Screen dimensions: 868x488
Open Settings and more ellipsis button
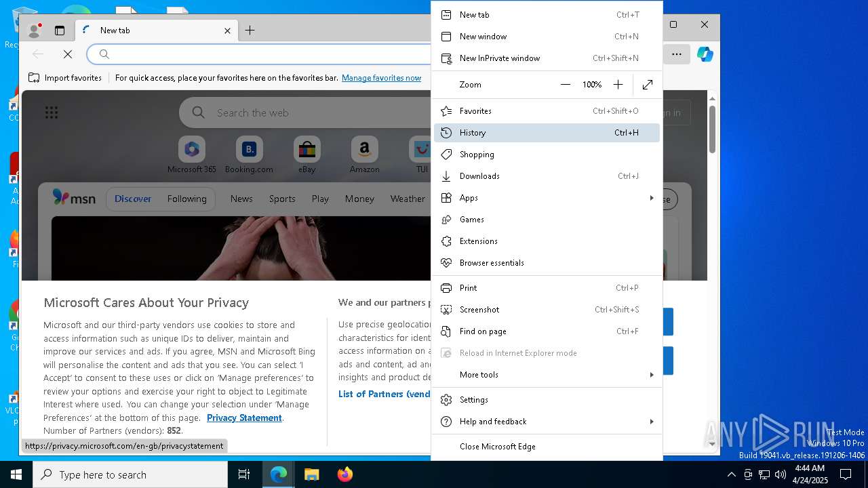click(x=677, y=54)
